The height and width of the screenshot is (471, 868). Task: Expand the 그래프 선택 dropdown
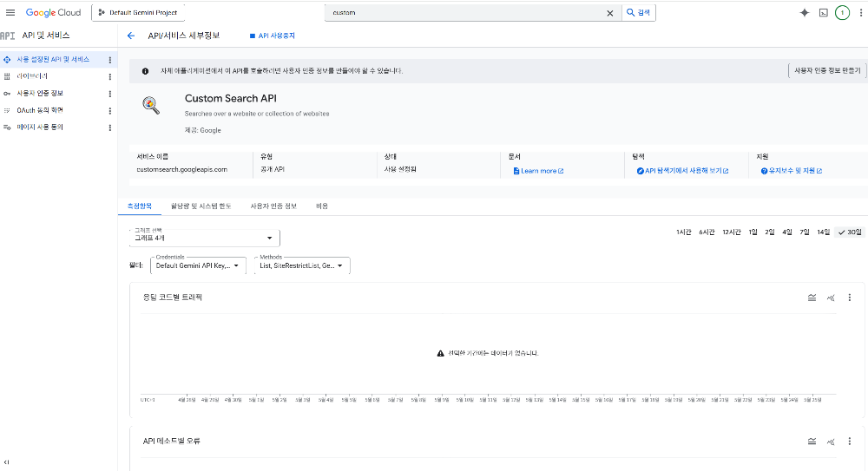click(x=204, y=238)
